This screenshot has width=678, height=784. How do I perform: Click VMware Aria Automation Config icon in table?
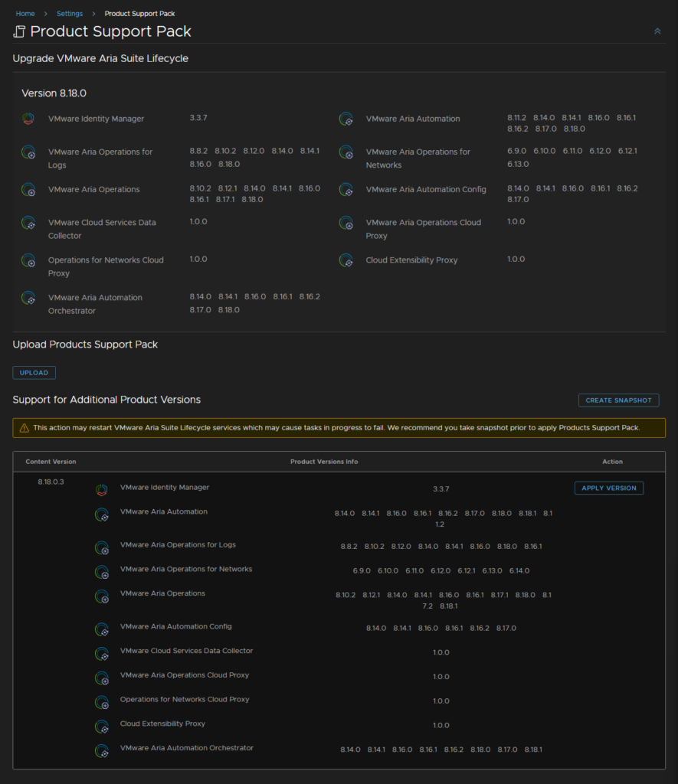click(x=102, y=629)
